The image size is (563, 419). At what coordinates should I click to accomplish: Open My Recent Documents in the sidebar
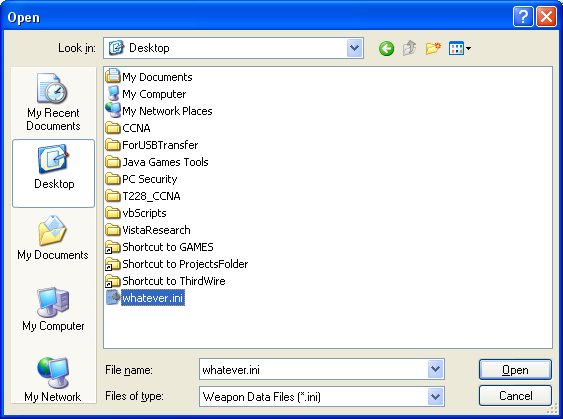53,102
